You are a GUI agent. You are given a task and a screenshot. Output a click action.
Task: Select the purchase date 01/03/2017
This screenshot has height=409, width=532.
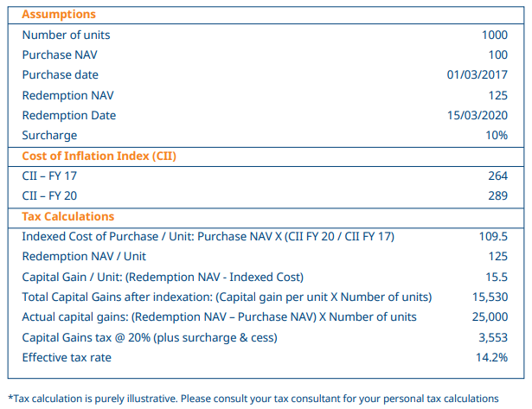click(478, 75)
